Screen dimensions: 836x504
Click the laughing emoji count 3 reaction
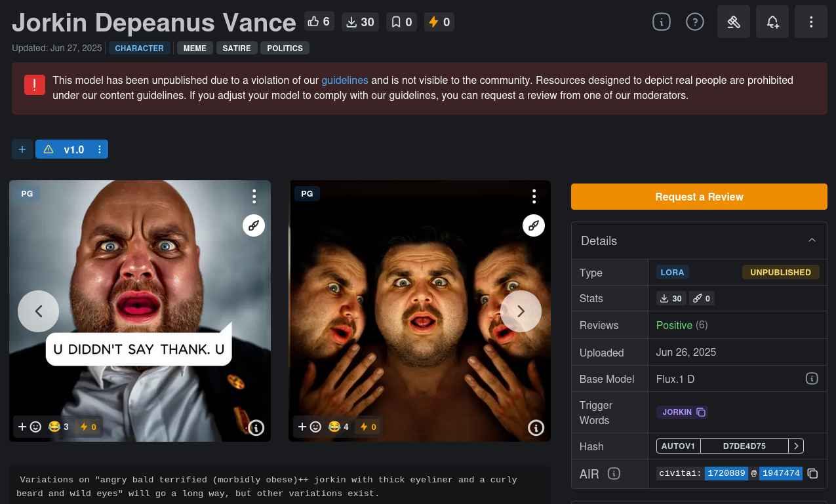coord(58,427)
